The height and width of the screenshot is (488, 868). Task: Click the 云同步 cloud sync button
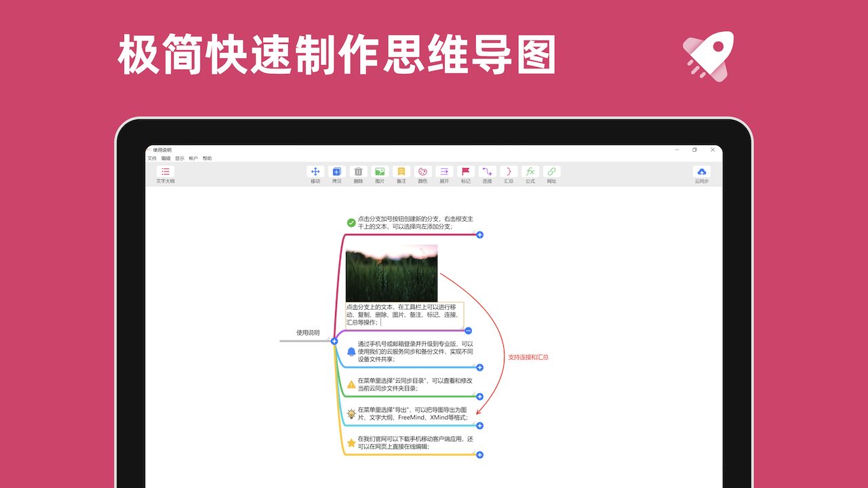pos(701,172)
